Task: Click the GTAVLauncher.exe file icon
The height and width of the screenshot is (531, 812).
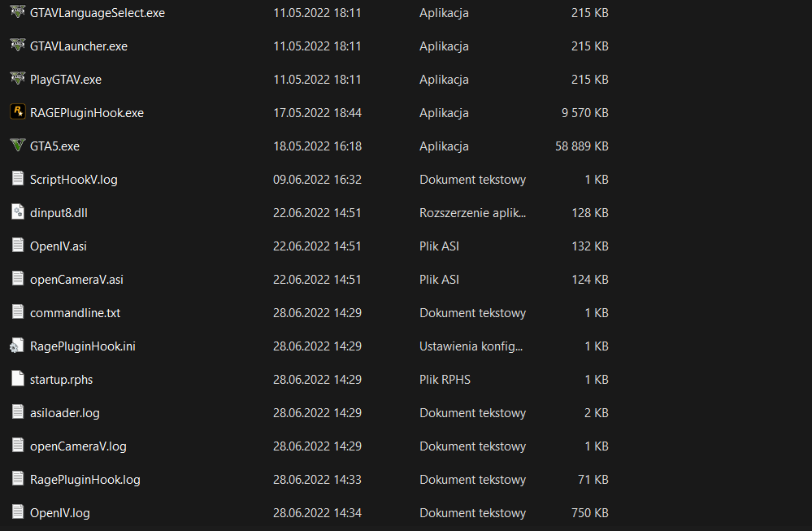Action: point(18,45)
